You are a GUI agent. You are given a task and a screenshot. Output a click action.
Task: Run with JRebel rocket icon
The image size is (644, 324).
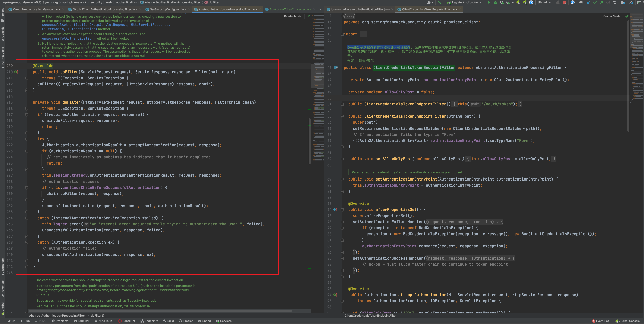(518, 2)
